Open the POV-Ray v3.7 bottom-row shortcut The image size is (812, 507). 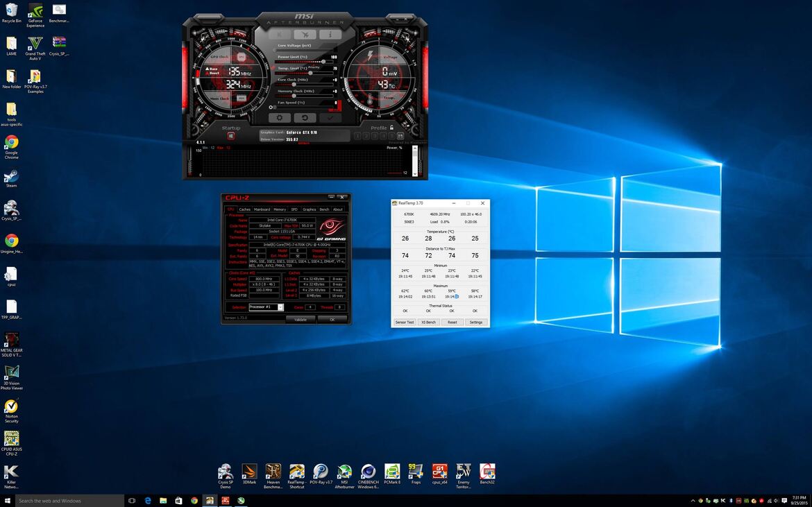point(321,474)
